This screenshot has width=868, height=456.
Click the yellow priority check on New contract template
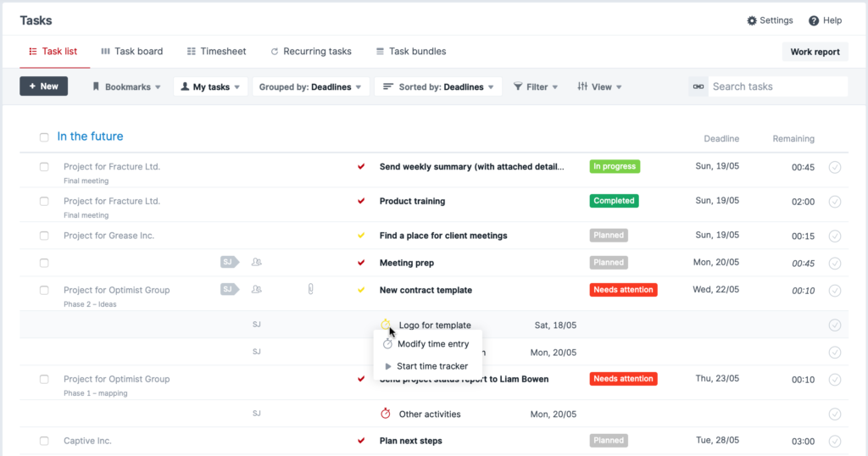pyautogui.click(x=361, y=289)
